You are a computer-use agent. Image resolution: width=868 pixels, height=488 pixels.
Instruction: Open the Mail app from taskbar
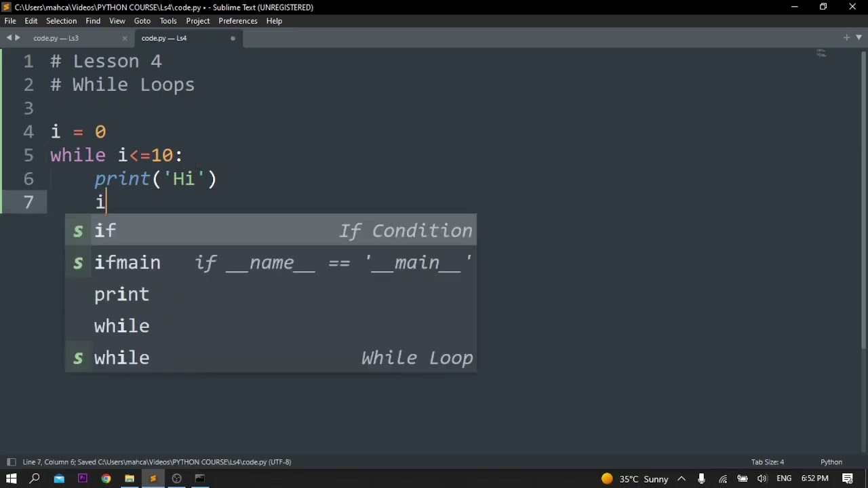(x=59, y=479)
